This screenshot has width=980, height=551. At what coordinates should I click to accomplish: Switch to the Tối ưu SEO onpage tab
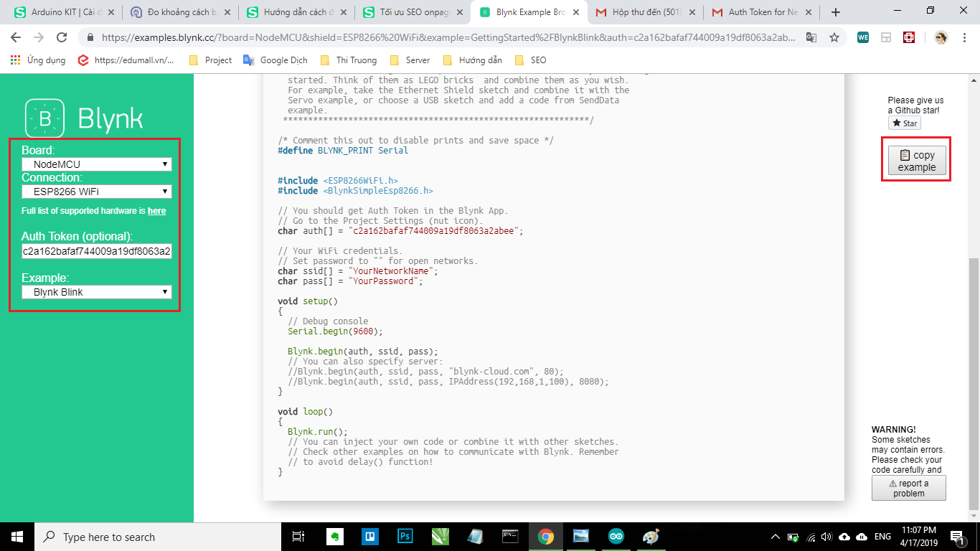pyautogui.click(x=411, y=12)
